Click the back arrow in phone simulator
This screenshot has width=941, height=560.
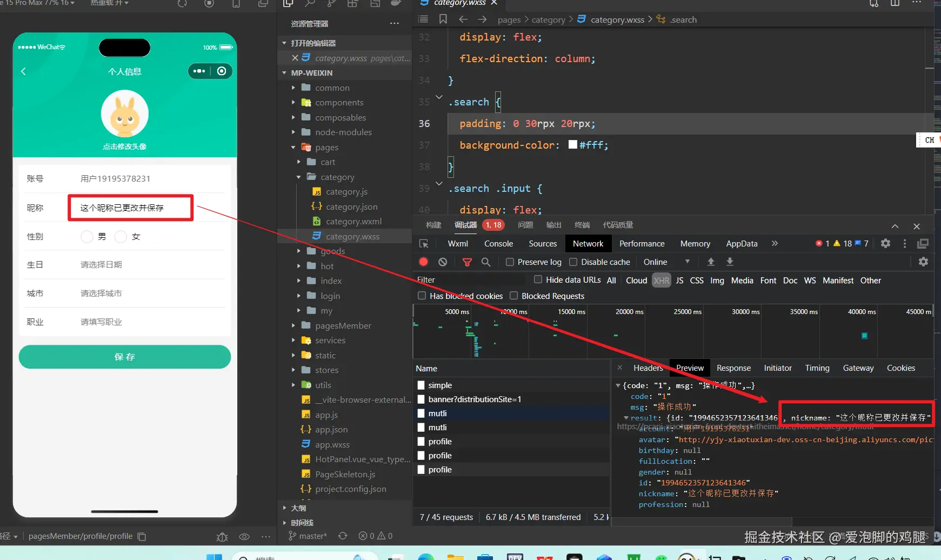click(24, 71)
